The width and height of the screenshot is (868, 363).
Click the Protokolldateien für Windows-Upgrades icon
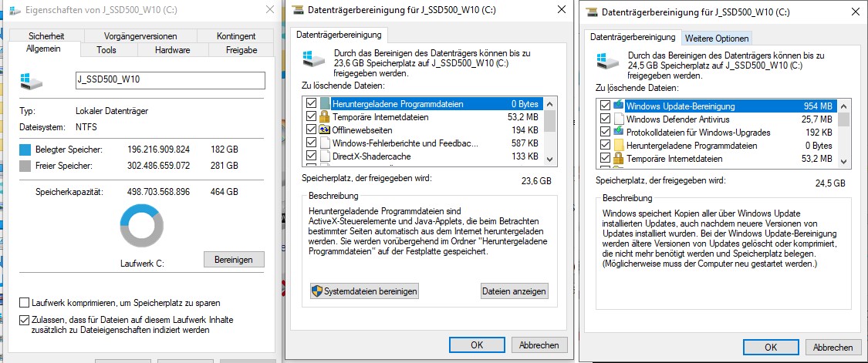point(618,133)
